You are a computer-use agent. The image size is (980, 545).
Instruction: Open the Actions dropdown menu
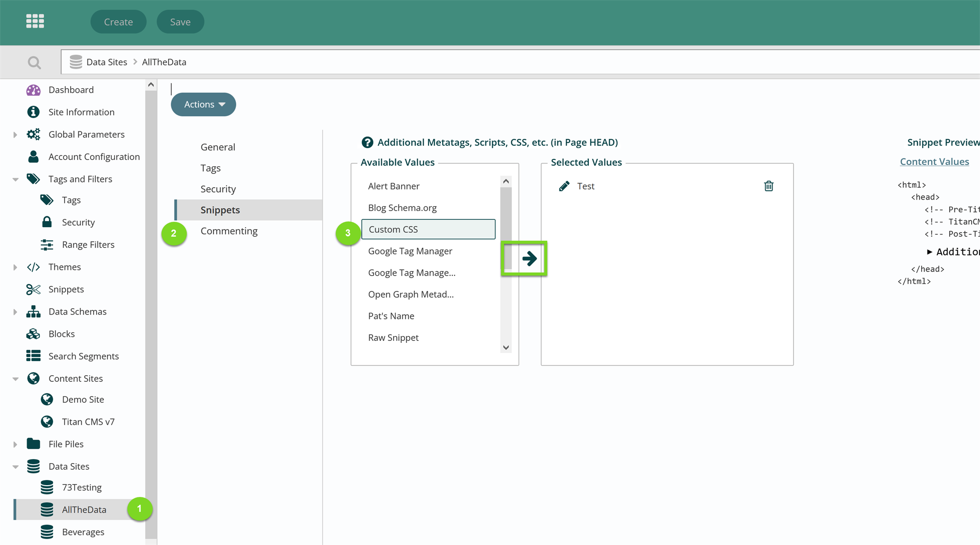(203, 104)
